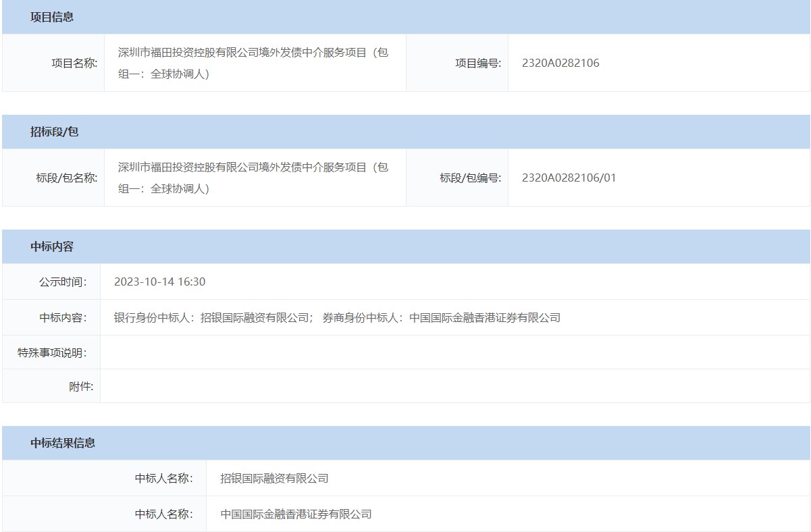This screenshot has width=811, height=532.
Task: Select 中国国际金融香港证券有限公司 in the 中标结果信息 table
Action: [x=296, y=514]
